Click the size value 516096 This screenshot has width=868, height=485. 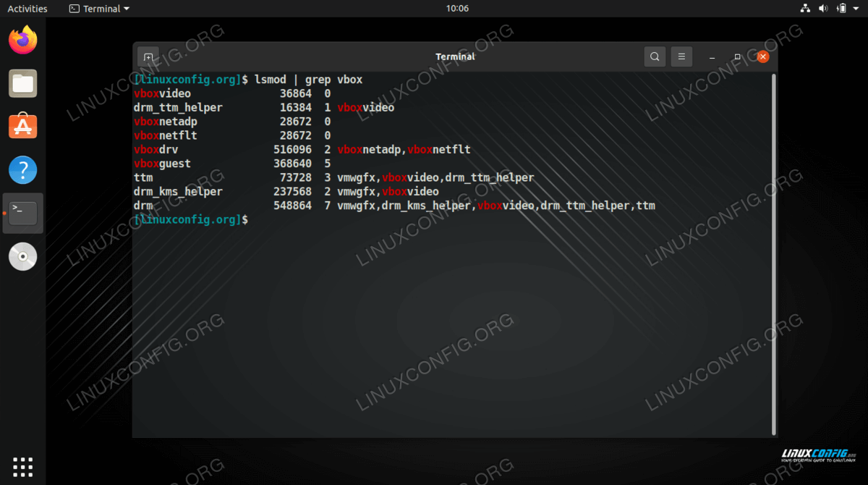click(293, 149)
